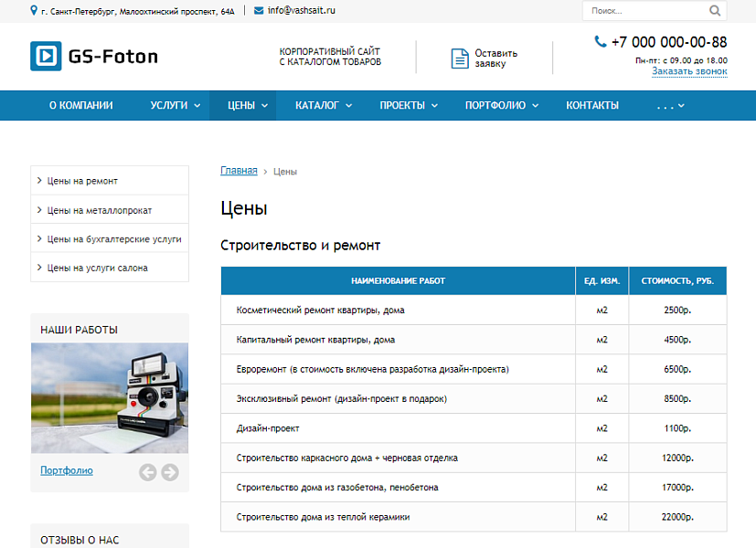
Task: Click the GS-Foton logo icon
Action: point(45,57)
